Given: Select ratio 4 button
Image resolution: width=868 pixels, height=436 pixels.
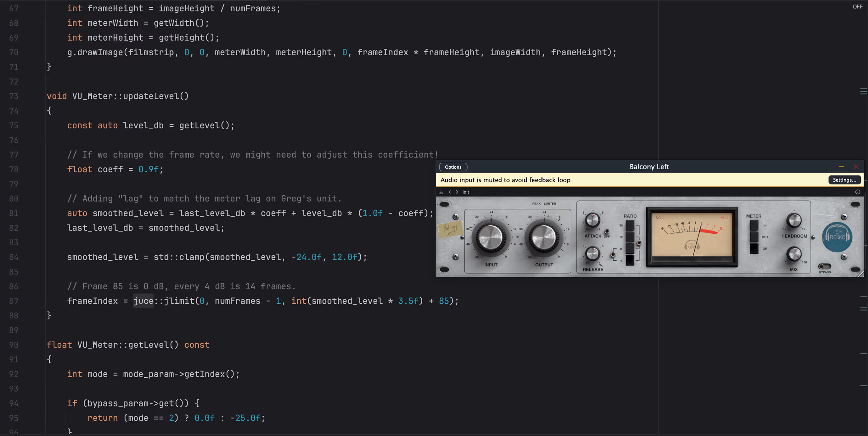Looking at the screenshot, I should (x=630, y=260).
